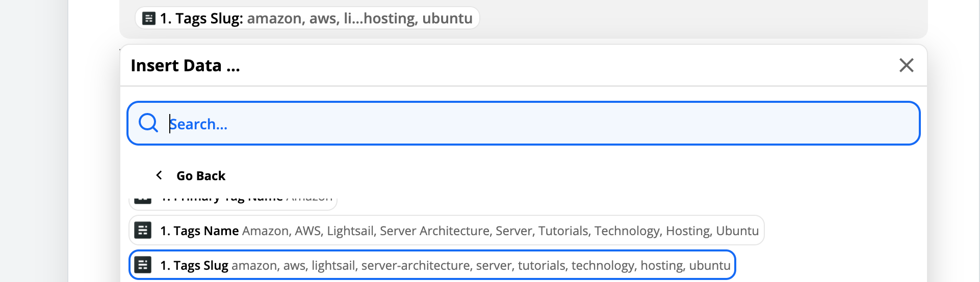
Task: Close the Insert Data panel
Action: [x=906, y=65]
